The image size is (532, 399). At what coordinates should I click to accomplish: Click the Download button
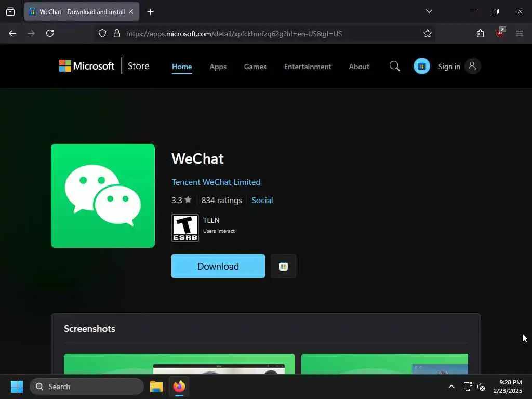coord(218,266)
